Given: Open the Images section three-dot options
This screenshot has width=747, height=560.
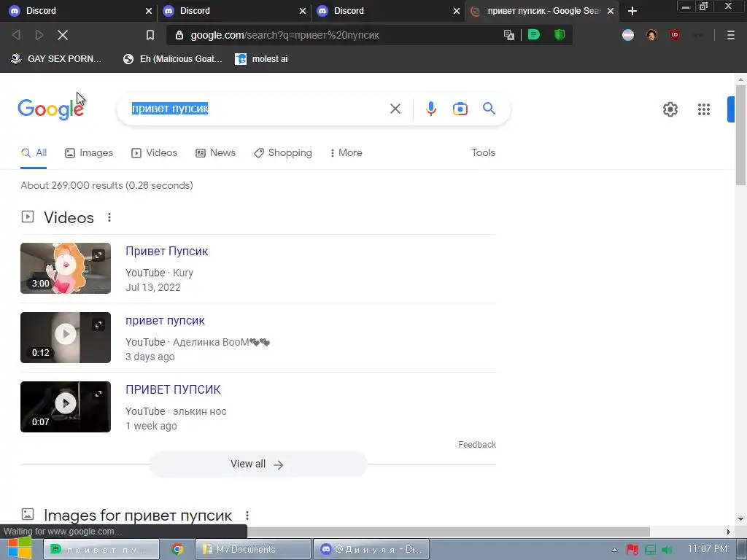Looking at the screenshot, I should click(247, 516).
